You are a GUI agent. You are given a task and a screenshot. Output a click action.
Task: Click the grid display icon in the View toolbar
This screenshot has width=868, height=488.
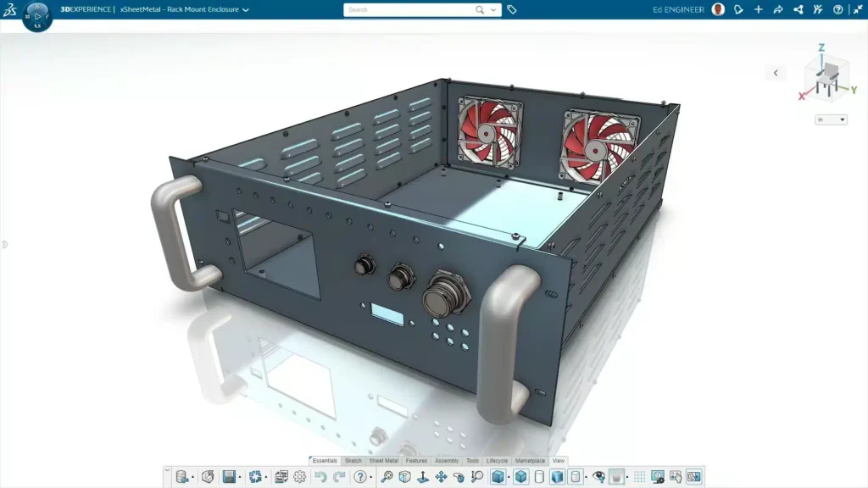click(639, 478)
